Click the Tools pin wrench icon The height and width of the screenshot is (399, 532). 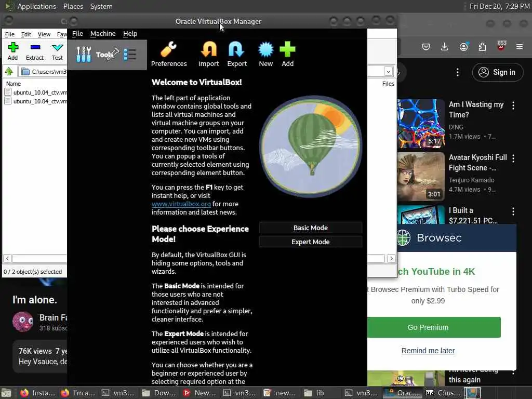[112, 54]
